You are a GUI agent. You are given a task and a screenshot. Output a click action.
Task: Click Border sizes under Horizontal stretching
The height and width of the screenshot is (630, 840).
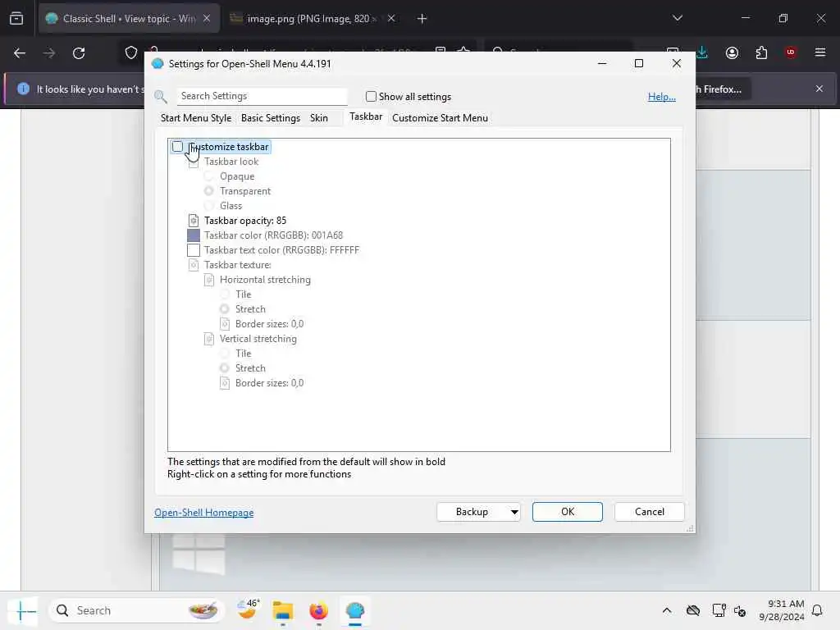pos(269,323)
